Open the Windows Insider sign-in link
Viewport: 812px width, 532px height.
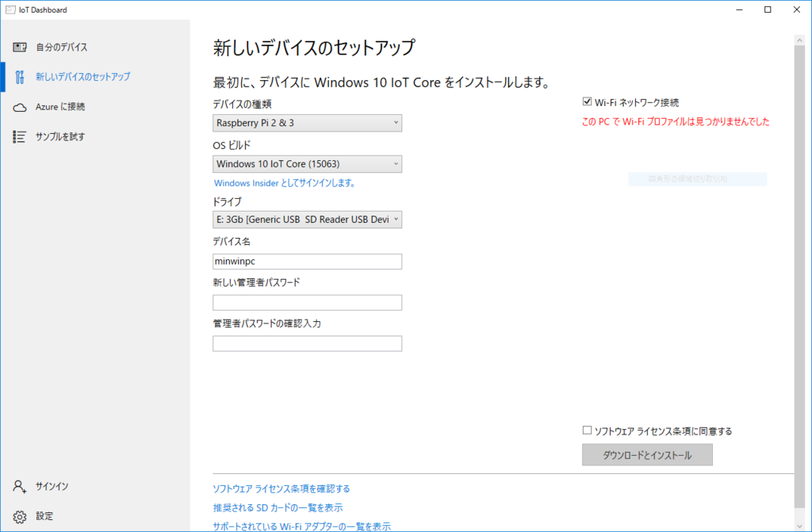point(282,182)
